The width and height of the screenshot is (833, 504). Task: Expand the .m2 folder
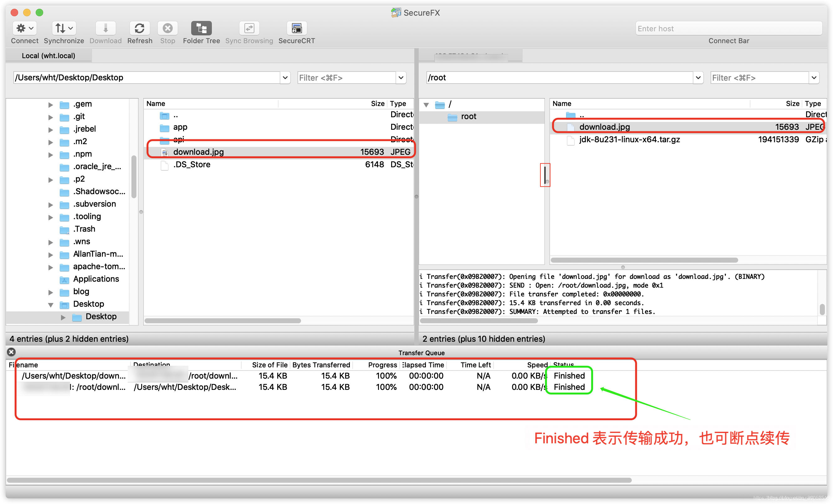pyautogui.click(x=50, y=142)
